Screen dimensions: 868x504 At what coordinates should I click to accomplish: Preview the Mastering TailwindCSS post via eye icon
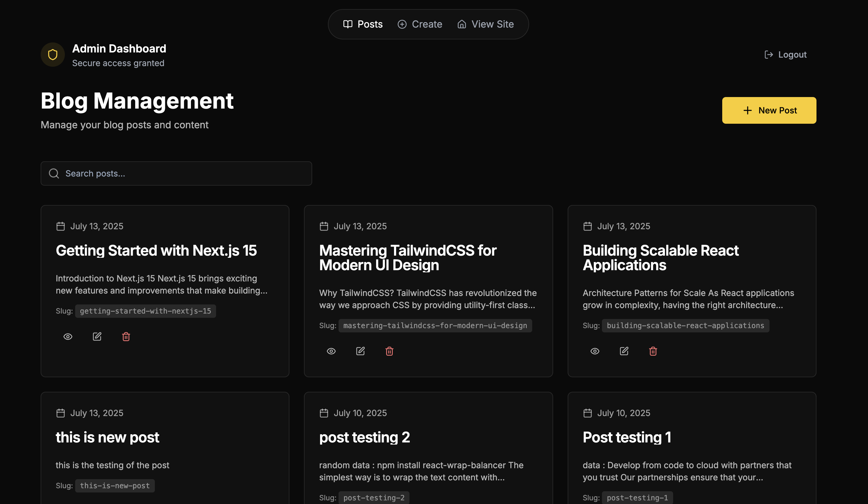coord(331,351)
